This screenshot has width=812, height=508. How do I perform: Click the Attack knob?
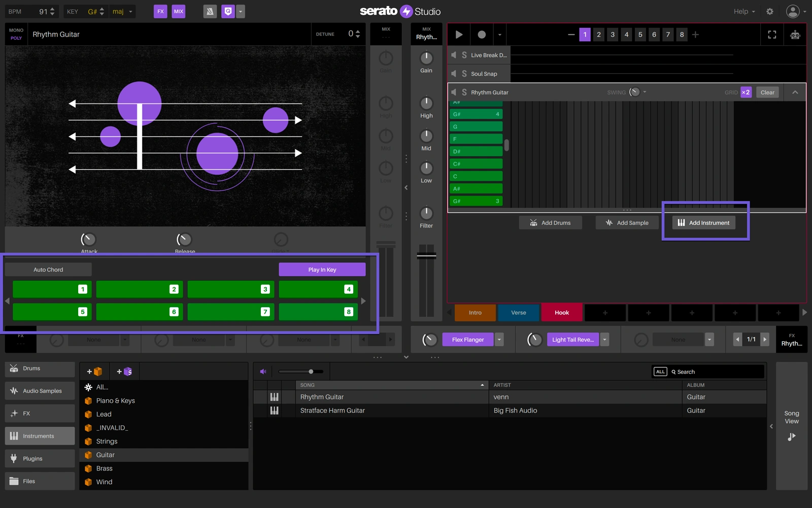coord(88,239)
